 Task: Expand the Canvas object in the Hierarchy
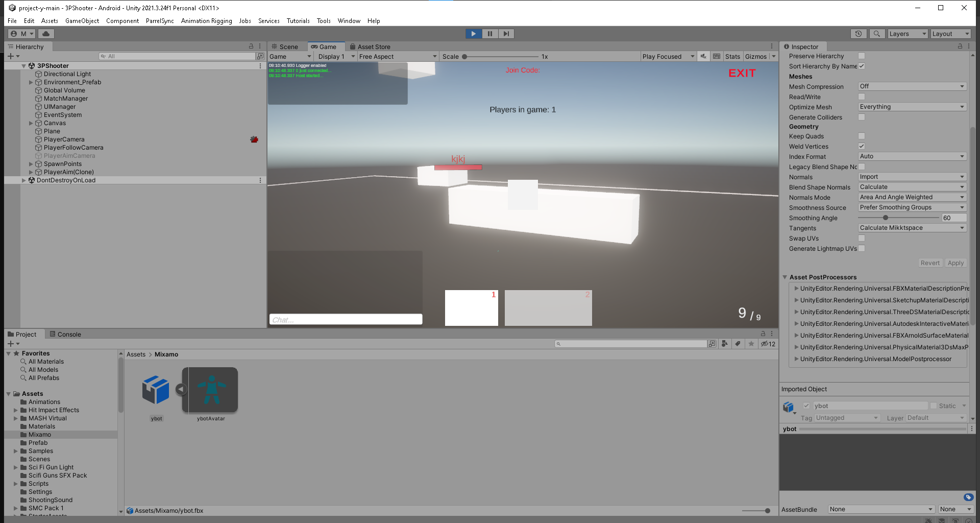(x=31, y=123)
